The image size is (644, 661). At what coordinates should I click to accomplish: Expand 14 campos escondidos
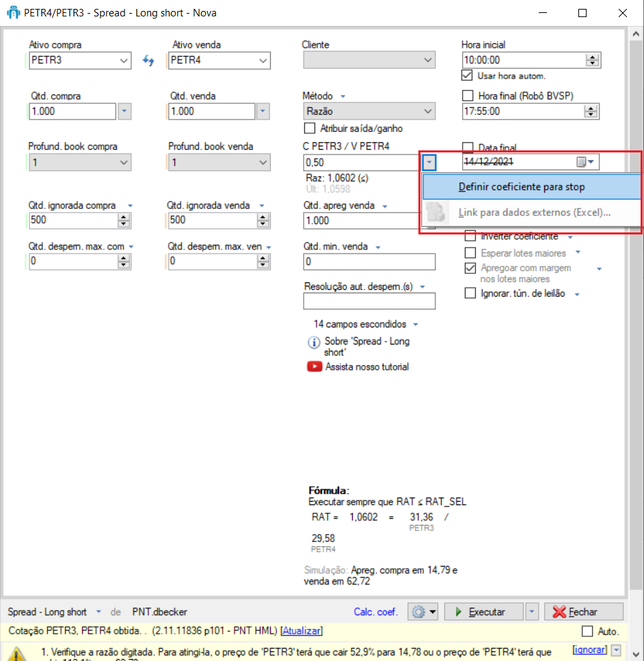tap(416, 324)
